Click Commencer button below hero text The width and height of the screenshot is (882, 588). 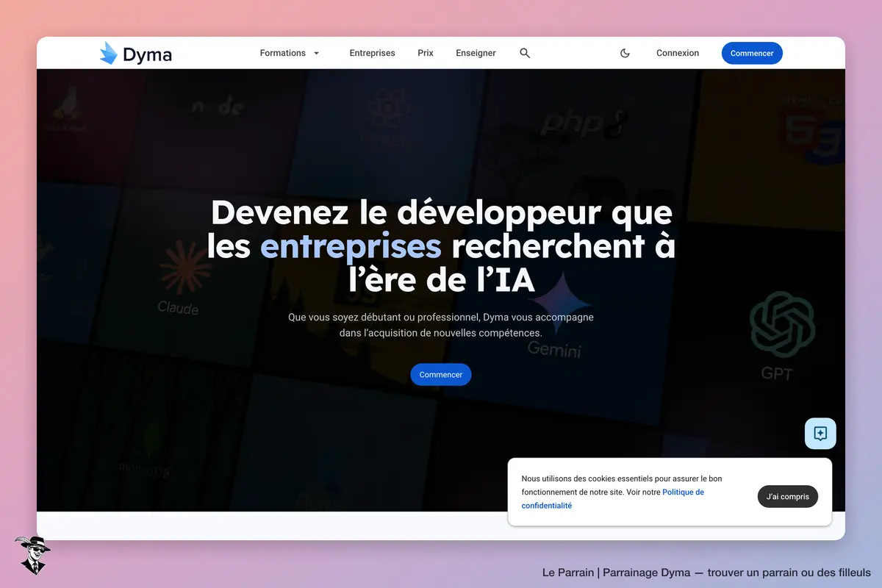click(x=441, y=375)
